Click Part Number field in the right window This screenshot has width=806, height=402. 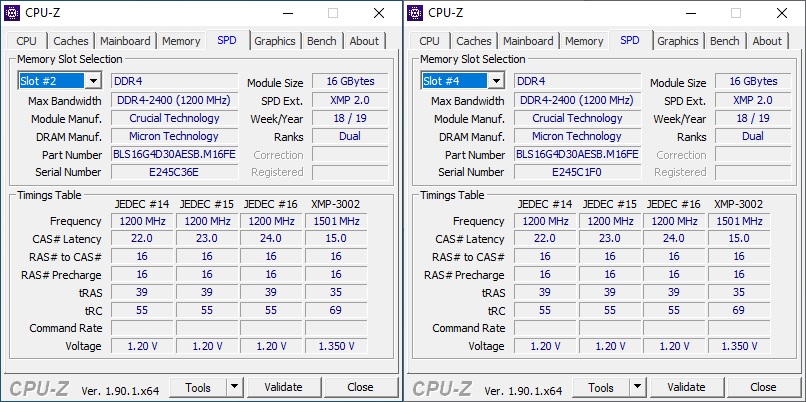point(578,154)
